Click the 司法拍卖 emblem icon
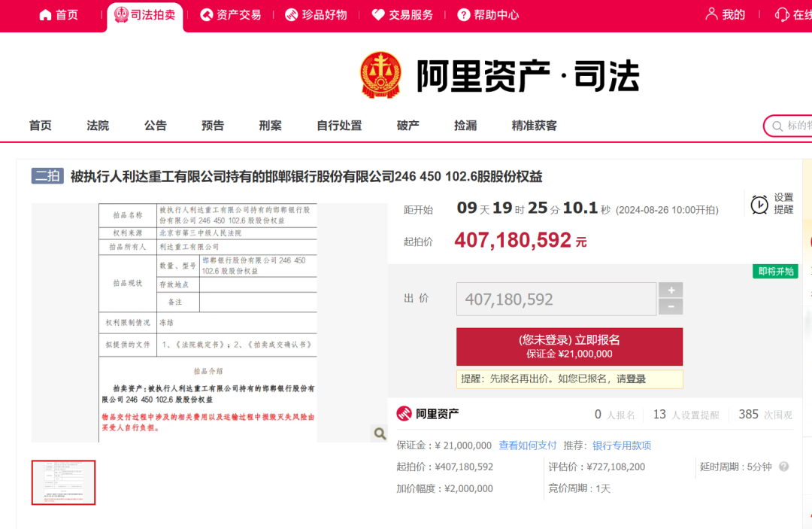The image size is (812, 529). (x=120, y=14)
